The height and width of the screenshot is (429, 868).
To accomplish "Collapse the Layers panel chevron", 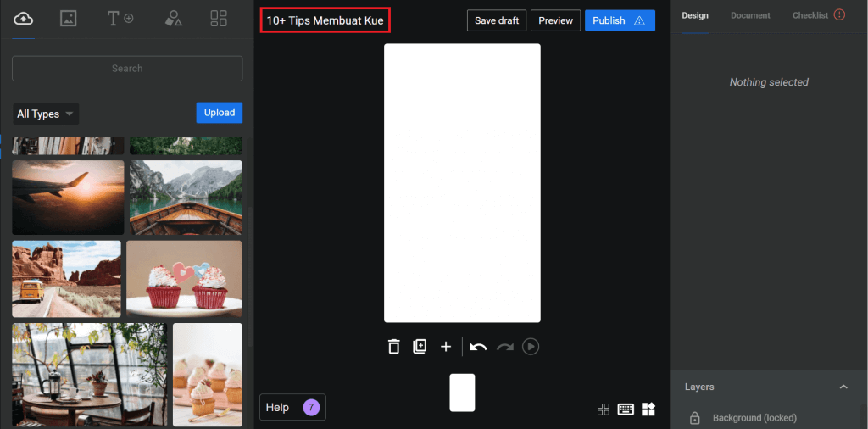I will click(x=843, y=387).
